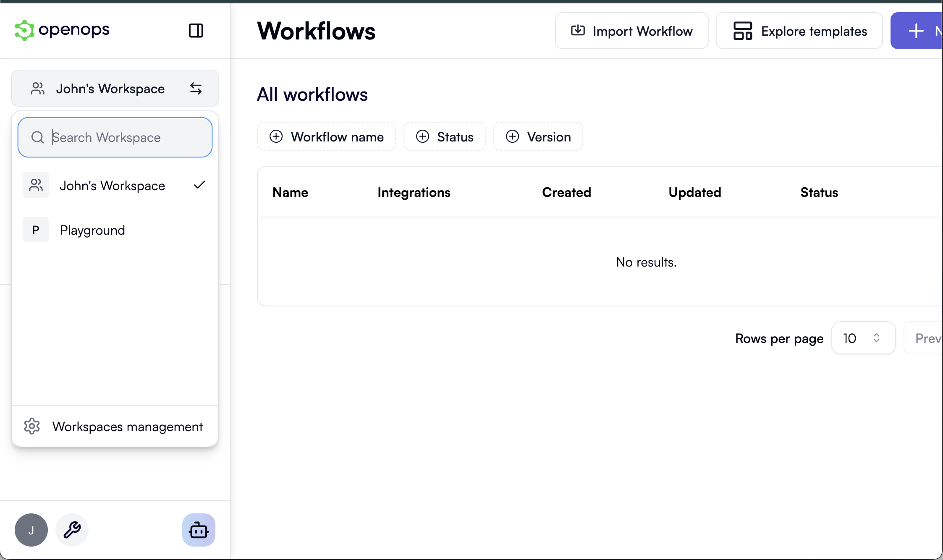Image resolution: width=943 pixels, height=560 pixels.
Task: Add a Version filter
Action: point(538,136)
